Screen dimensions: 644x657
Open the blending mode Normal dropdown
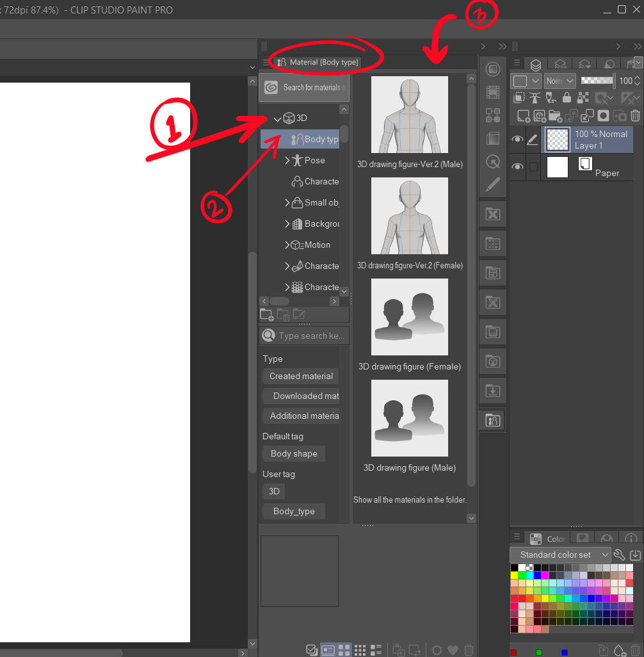[559, 81]
